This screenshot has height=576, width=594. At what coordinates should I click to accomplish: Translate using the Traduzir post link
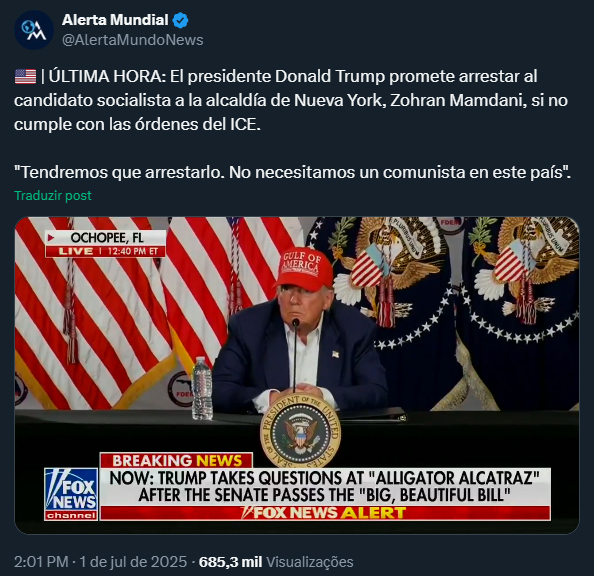(x=53, y=196)
